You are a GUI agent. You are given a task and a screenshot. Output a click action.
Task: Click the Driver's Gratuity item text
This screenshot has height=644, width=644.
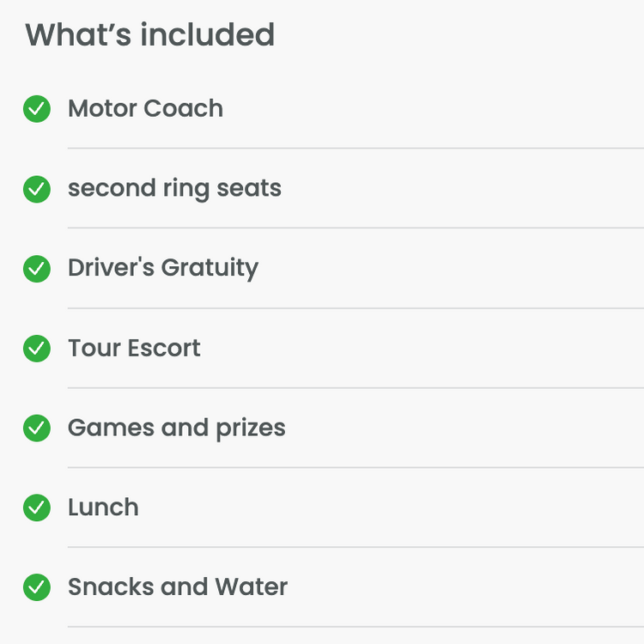[163, 268]
